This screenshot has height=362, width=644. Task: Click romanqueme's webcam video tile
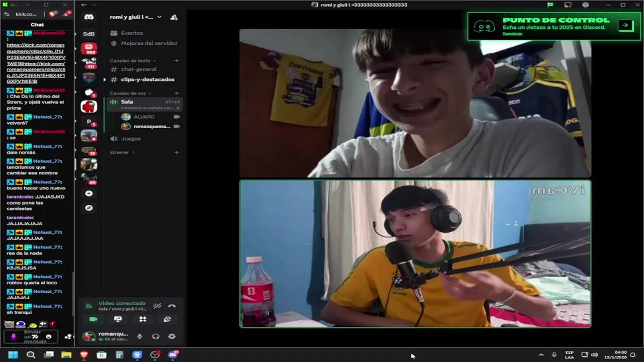point(415,254)
